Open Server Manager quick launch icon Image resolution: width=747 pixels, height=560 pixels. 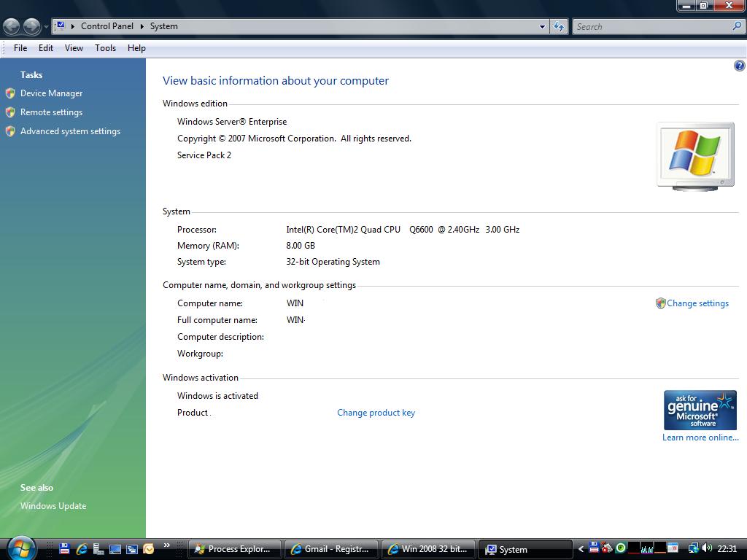(x=98, y=549)
